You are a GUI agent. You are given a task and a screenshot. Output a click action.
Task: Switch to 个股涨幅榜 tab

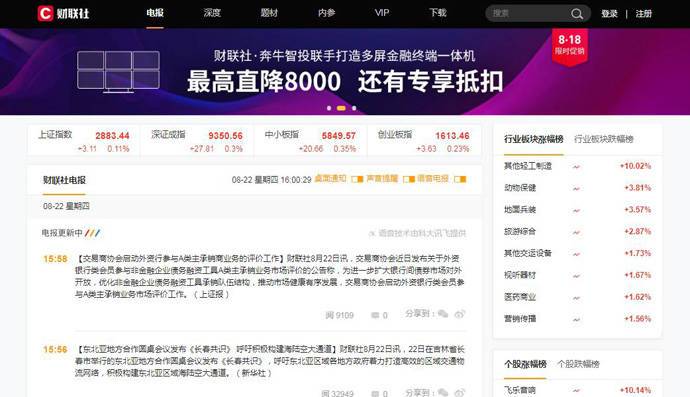click(525, 364)
